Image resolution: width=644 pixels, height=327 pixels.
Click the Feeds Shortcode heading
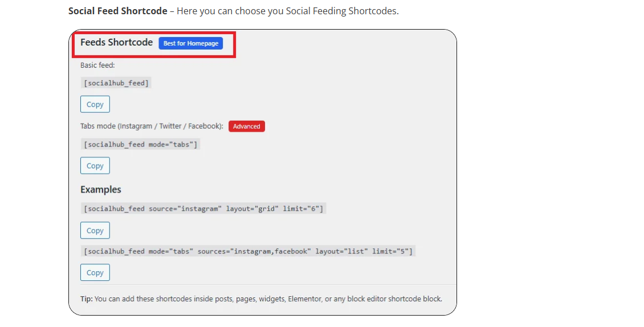tap(116, 42)
